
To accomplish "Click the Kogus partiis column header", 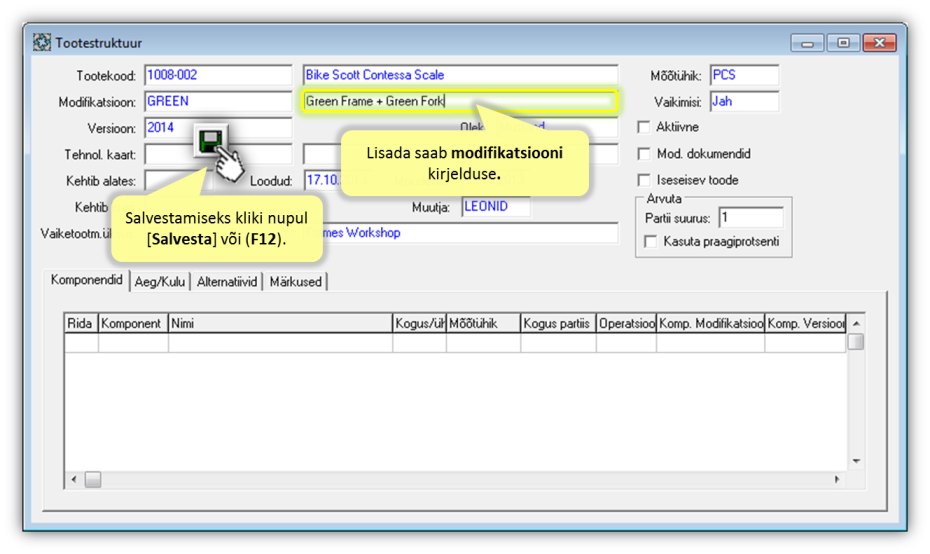I will (558, 323).
